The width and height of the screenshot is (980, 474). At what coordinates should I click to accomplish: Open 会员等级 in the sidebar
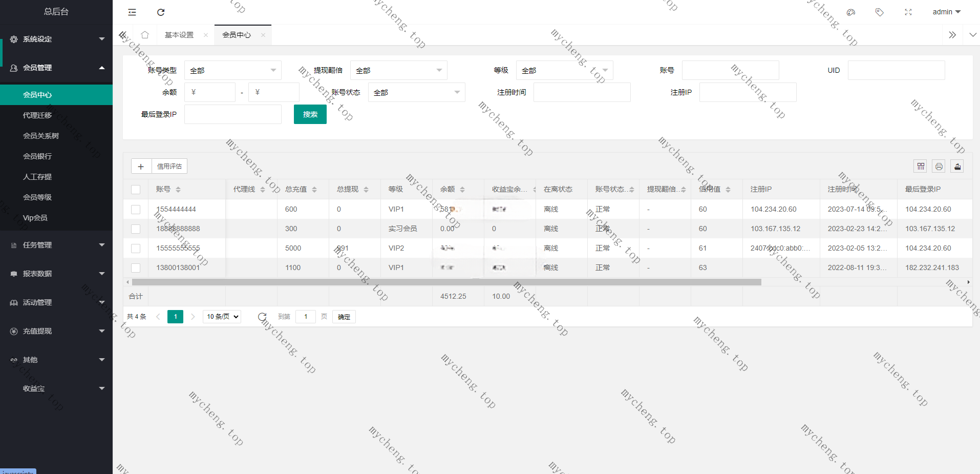click(x=56, y=197)
